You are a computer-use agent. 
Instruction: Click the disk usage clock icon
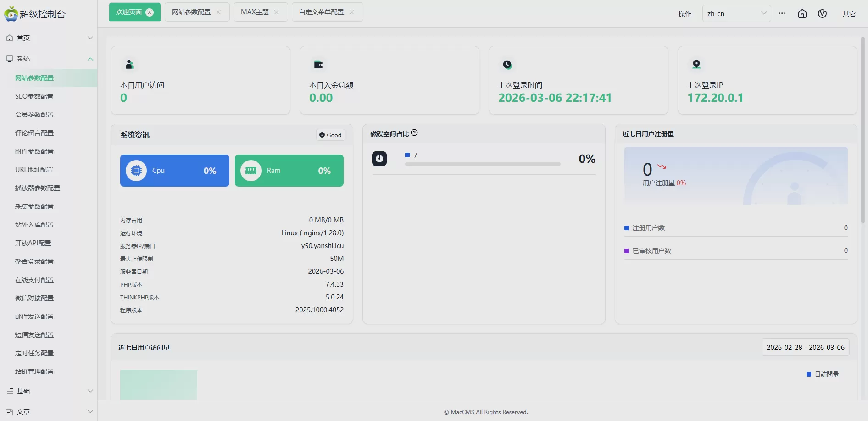(379, 159)
